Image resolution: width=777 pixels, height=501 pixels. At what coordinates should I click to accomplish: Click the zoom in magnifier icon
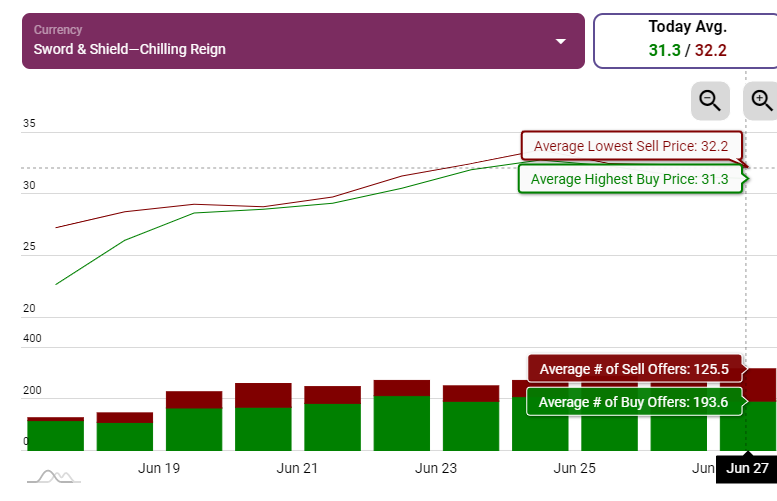[x=762, y=100]
